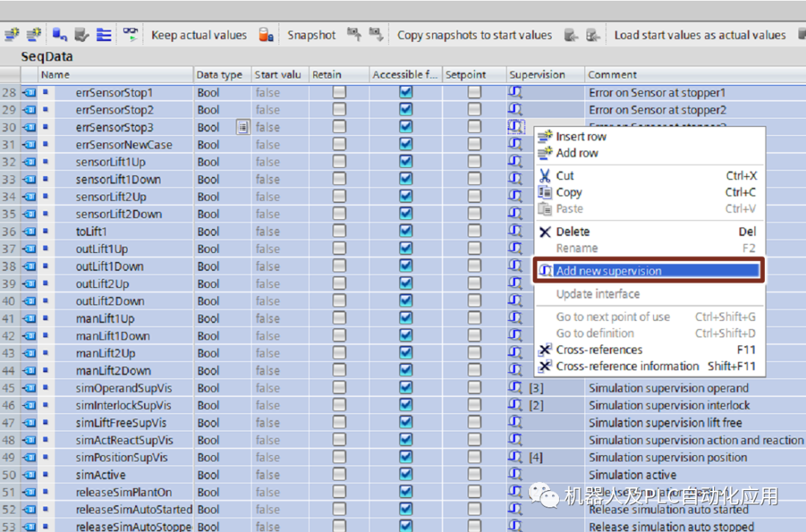Image resolution: width=806 pixels, height=532 pixels.
Task: Click Keep actual values button
Action: [199, 35]
